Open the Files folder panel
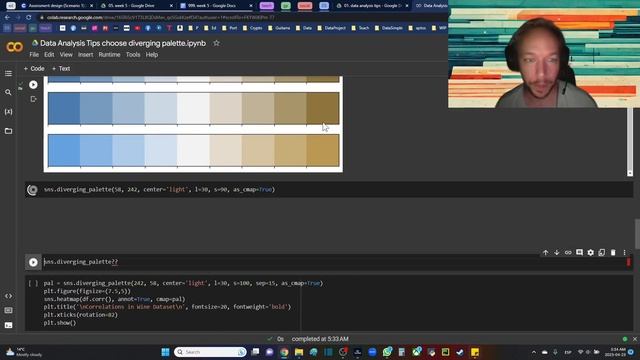 click(x=8, y=131)
